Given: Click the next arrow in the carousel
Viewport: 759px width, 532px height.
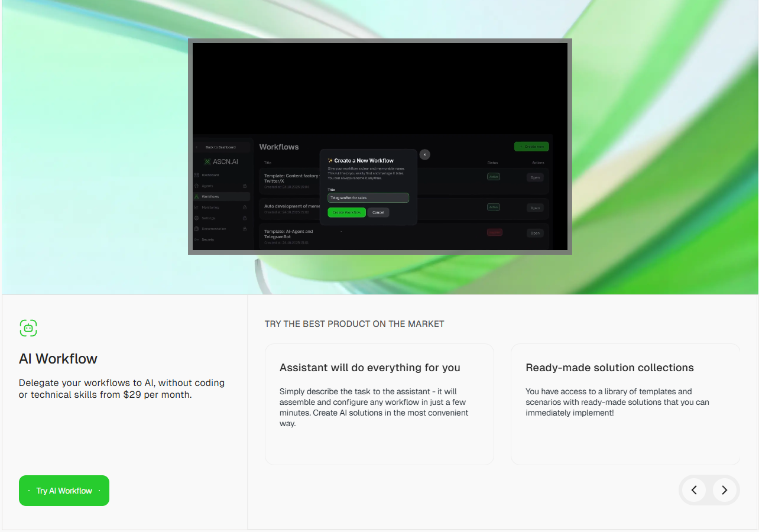Looking at the screenshot, I should coord(724,490).
